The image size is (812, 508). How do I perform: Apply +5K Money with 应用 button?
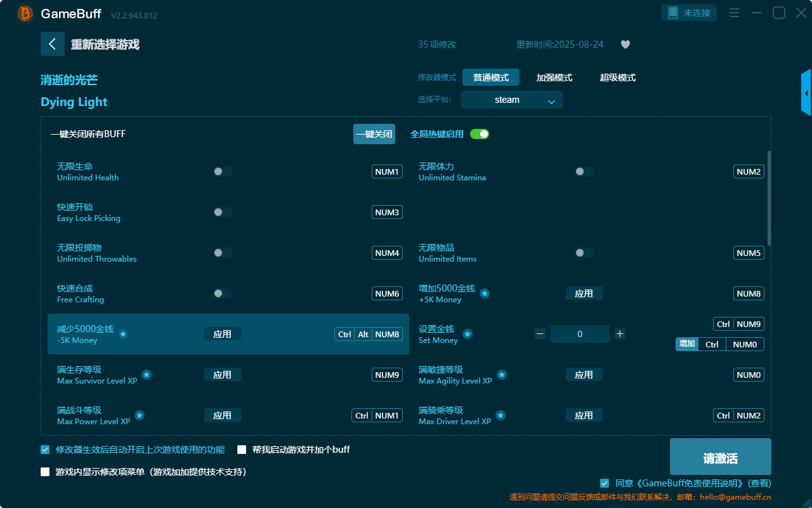(x=584, y=293)
